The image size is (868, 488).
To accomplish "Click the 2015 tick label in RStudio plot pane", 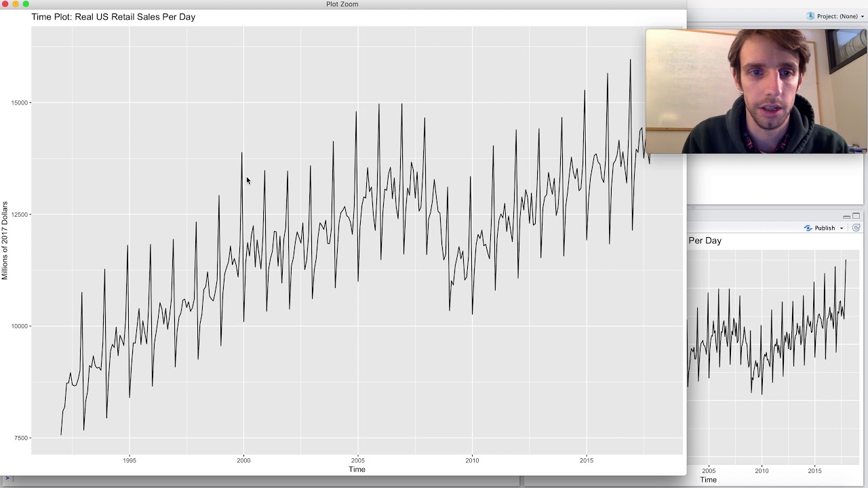I will point(814,471).
